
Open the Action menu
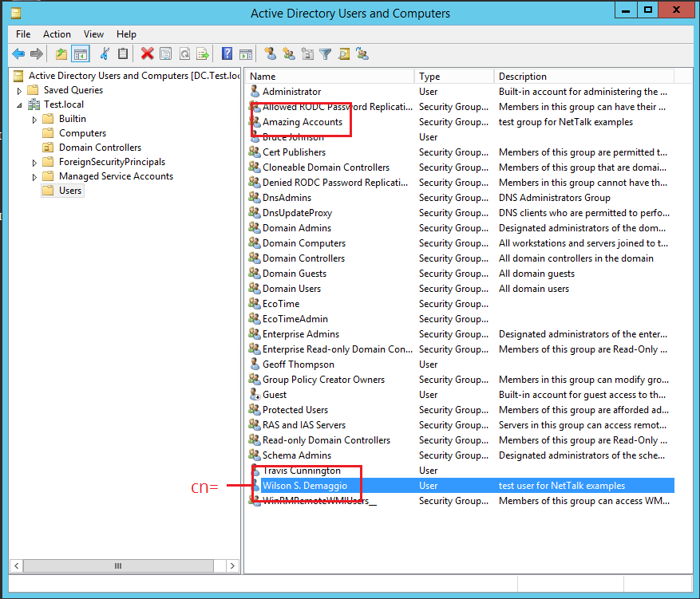57,33
